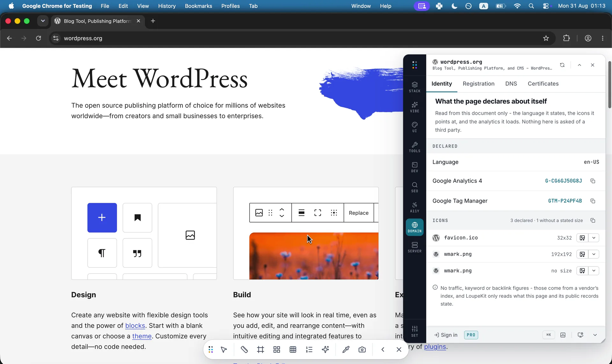Click the G-CG6GJ50G8J analytics value
Screen dimensions: 612x364
click(x=563, y=181)
